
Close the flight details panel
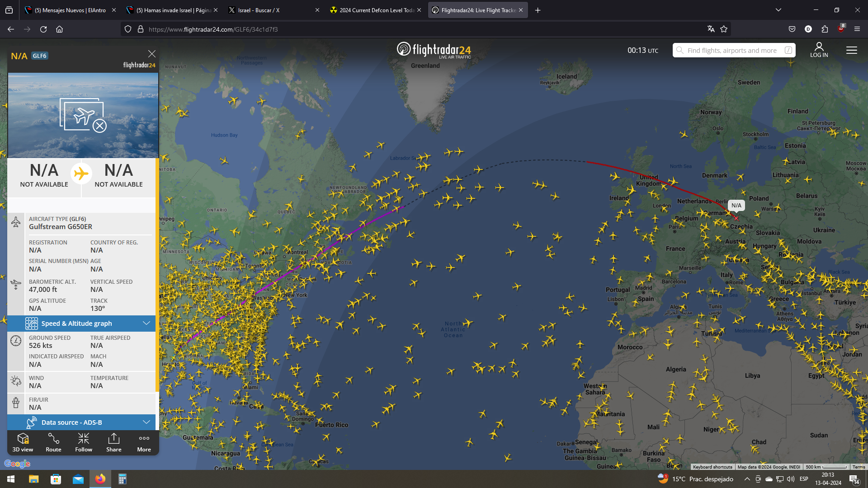pyautogui.click(x=152, y=54)
